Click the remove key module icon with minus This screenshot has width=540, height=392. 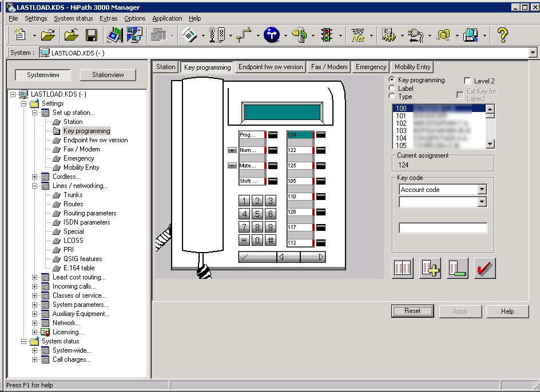458,269
